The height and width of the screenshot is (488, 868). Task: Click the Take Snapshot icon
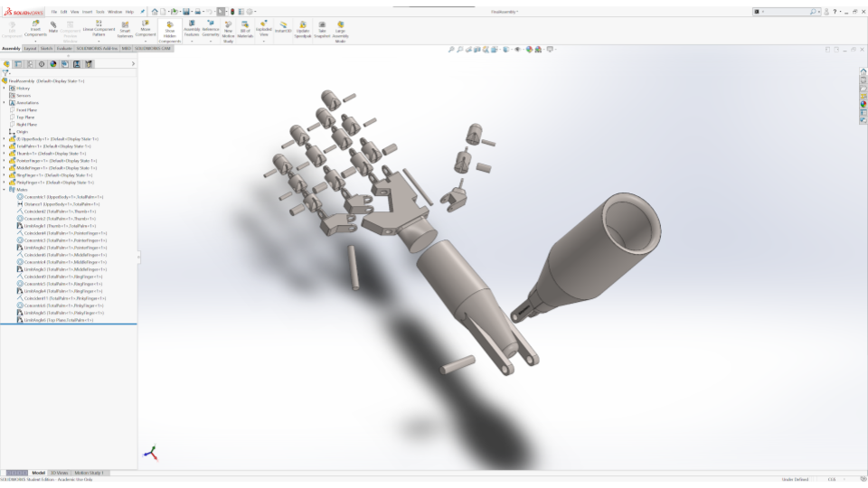click(x=322, y=29)
